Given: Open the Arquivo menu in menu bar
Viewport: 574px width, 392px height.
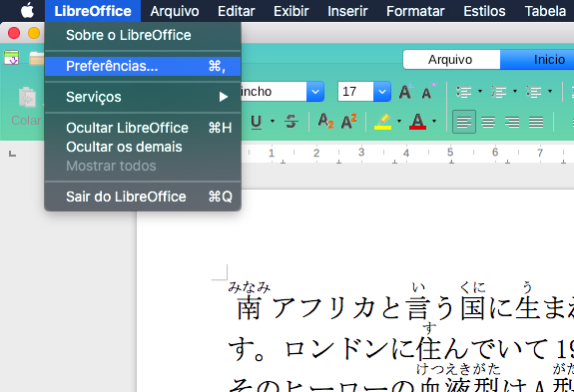Looking at the screenshot, I should pos(175,11).
